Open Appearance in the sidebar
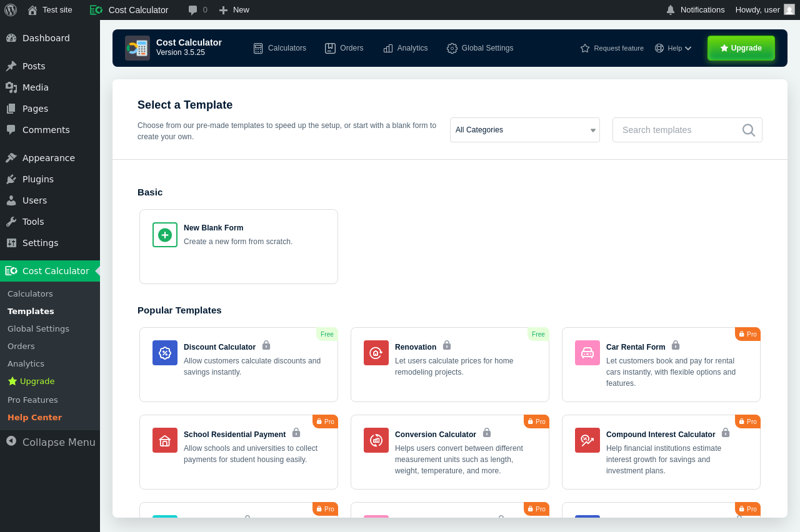 50,158
